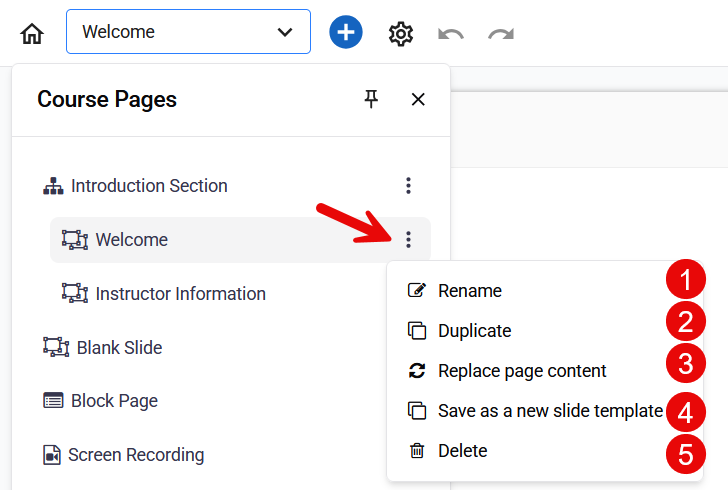Open the Blank Slide page
The width and height of the screenshot is (728, 490).
coord(119,348)
